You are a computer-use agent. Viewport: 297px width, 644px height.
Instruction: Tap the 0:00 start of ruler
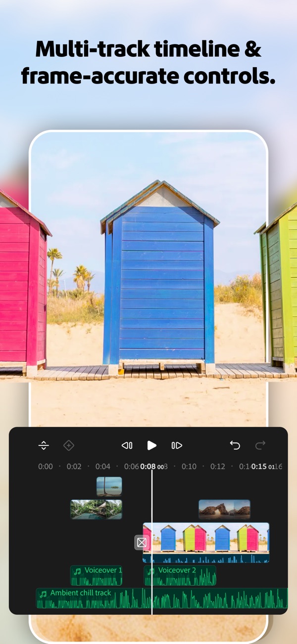(45, 466)
